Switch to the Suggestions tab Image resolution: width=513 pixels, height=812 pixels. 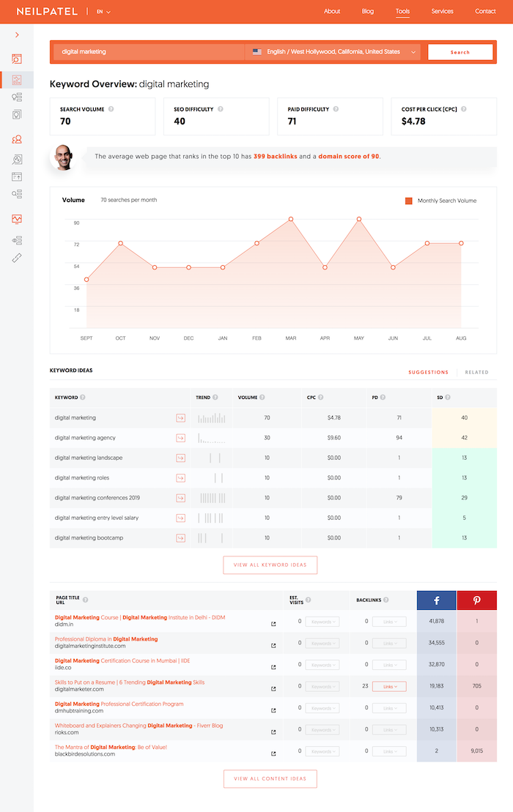point(428,373)
